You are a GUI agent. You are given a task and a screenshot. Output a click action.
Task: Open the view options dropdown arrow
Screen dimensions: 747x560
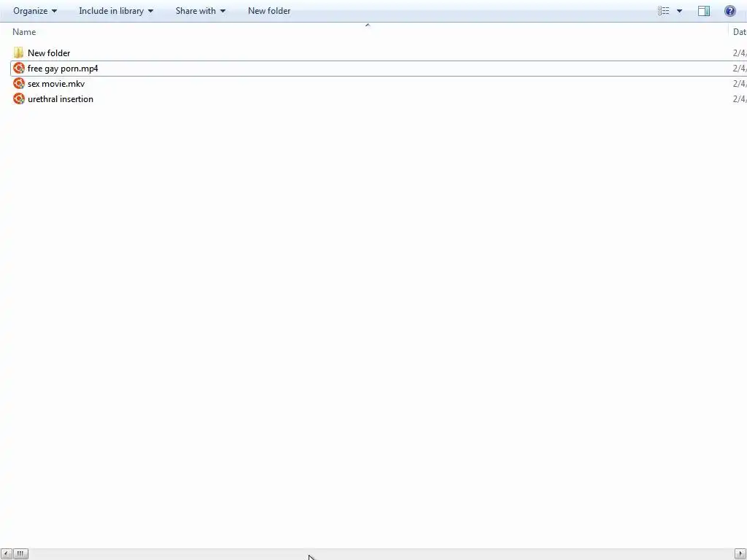click(679, 11)
